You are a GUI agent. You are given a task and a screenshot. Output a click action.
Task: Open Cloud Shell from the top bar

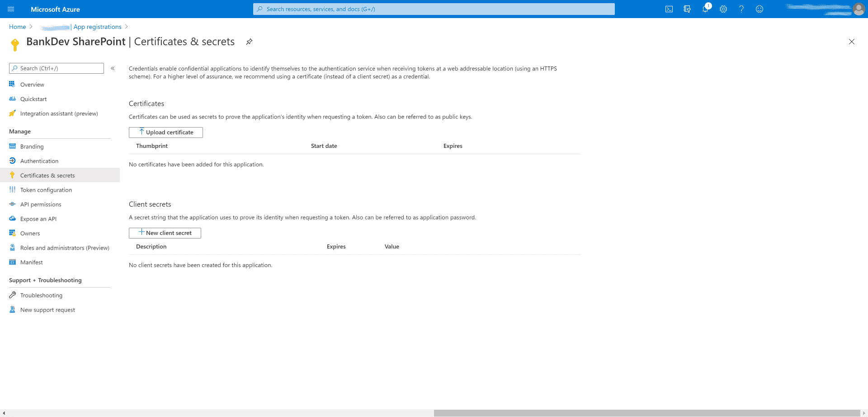pos(669,9)
